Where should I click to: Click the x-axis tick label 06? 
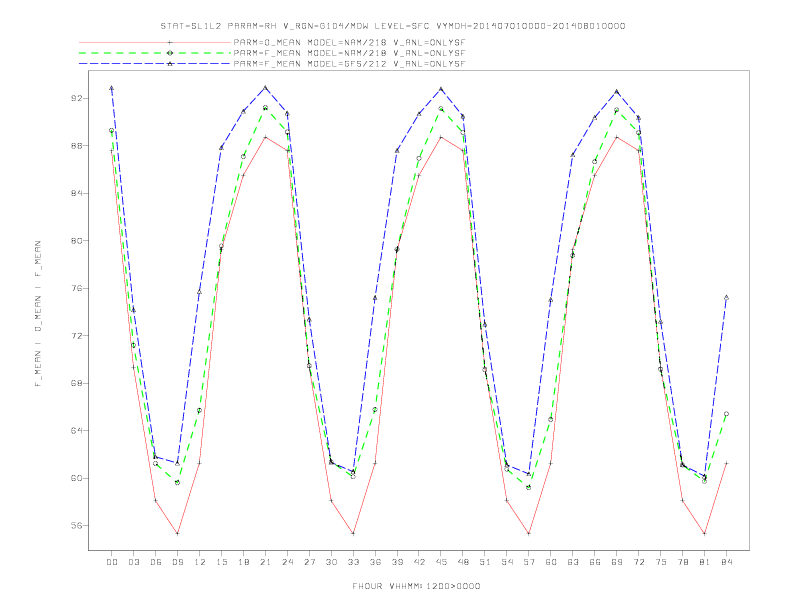pos(156,562)
